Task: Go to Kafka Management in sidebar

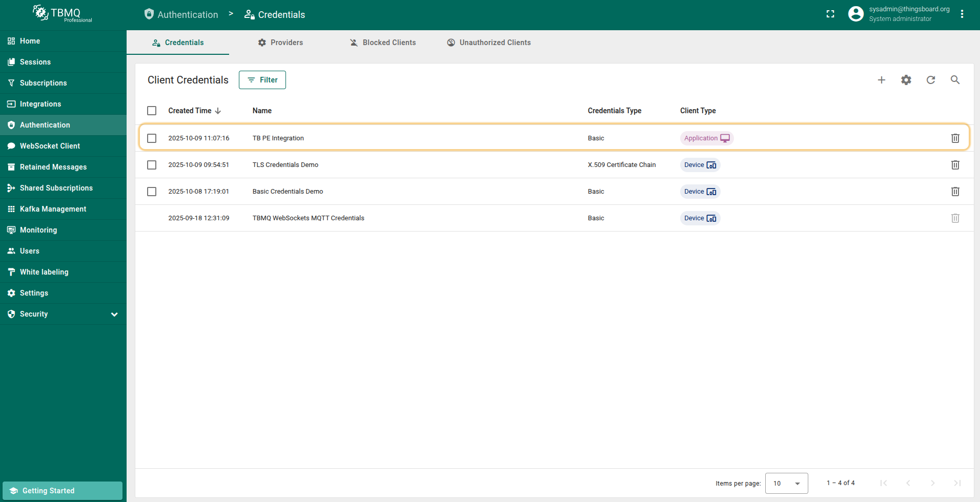Action: pyautogui.click(x=53, y=209)
